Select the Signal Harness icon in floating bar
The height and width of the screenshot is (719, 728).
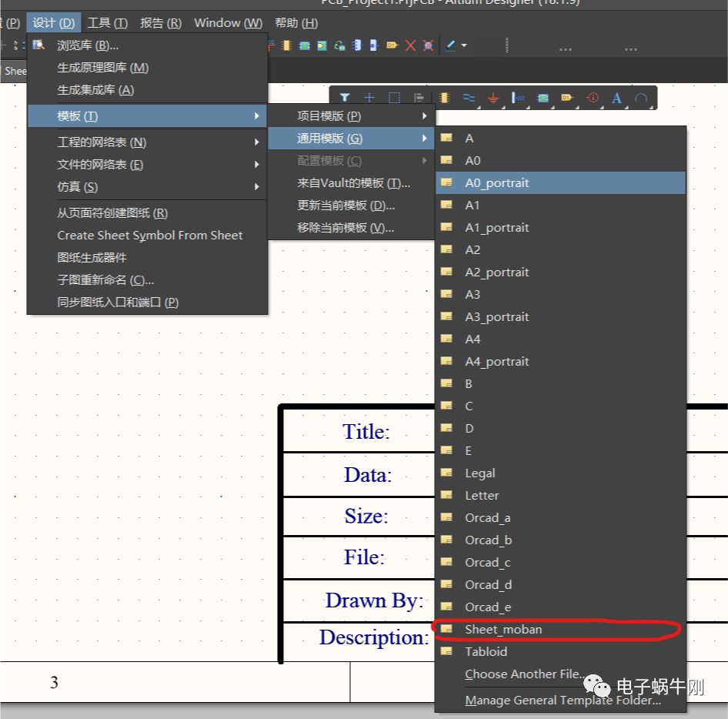[518, 98]
